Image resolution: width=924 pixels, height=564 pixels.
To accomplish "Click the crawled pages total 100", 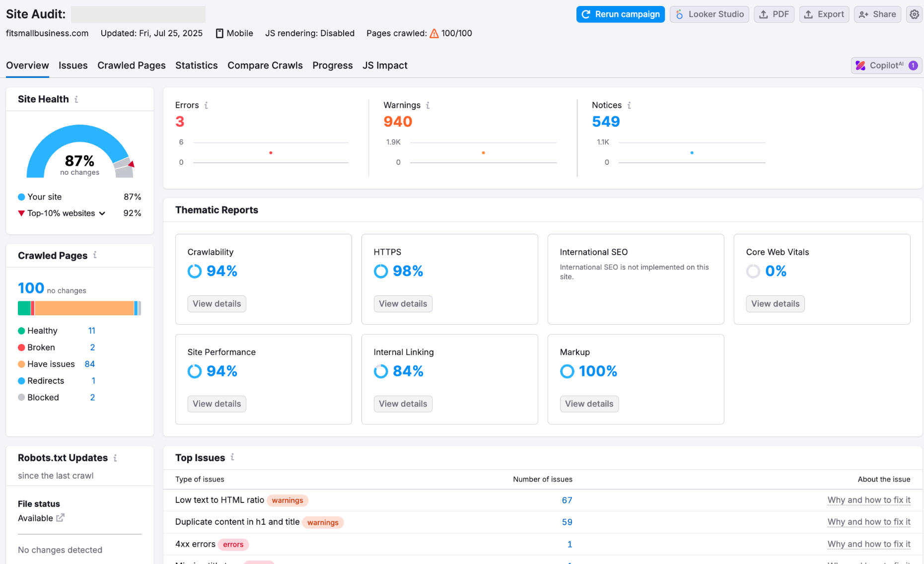I will point(31,288).
